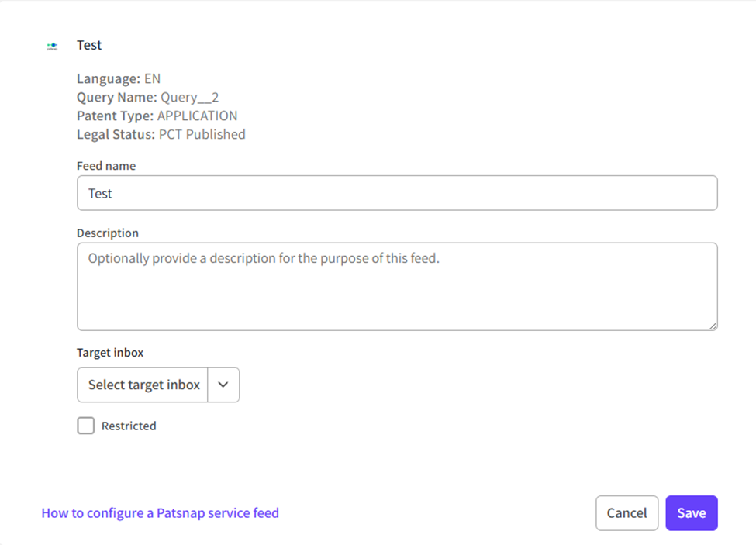Open How to configure a Patsnap service feed
Image resolution: width=756 pixels, height=545 pixels.
tap(160, 513)
